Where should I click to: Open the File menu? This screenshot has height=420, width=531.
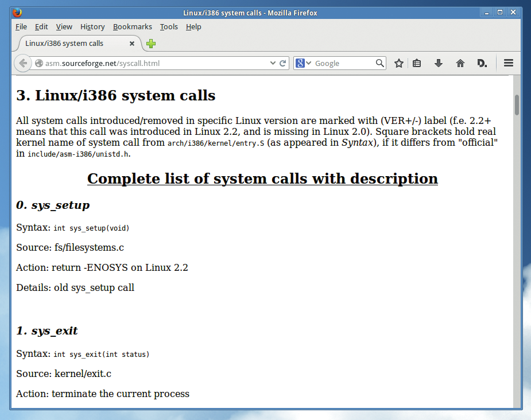(21, 27)
